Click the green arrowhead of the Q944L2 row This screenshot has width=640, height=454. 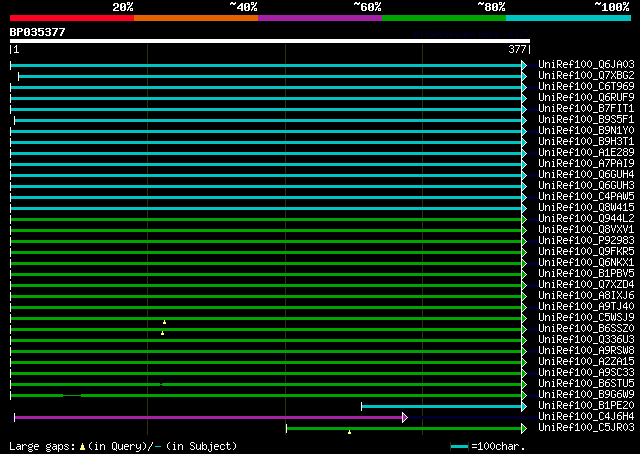pos(524,220)
